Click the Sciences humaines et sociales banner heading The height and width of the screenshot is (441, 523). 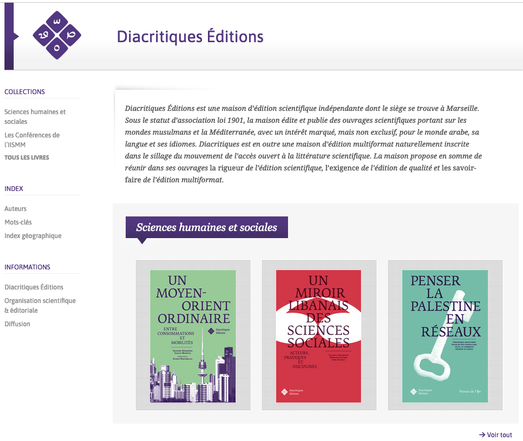point(206,227)
